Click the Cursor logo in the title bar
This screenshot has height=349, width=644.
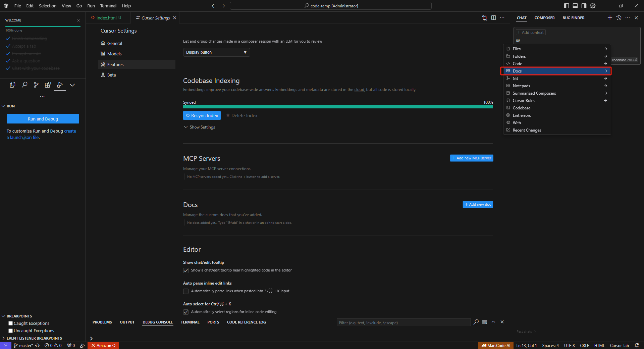point(6,6)
